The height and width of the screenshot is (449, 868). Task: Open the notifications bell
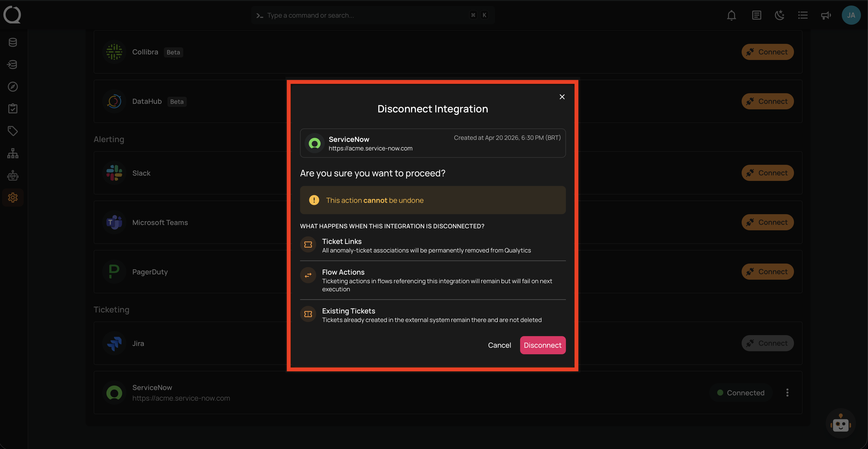point(731,15)
